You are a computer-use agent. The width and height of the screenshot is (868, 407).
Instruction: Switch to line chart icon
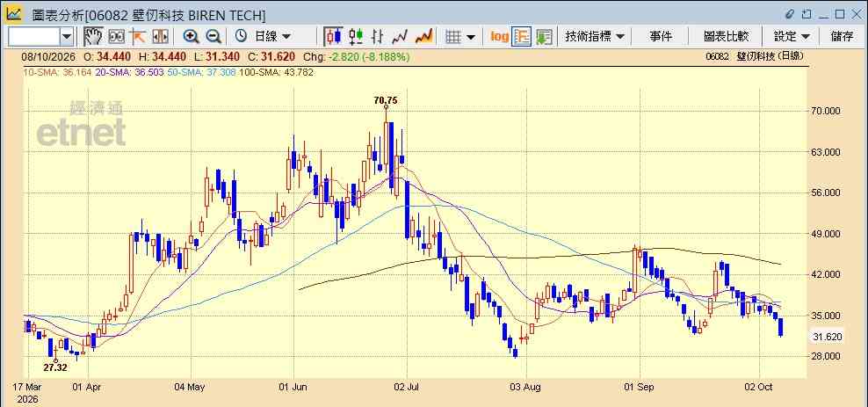pyautogui.click(x=400, y=37)
